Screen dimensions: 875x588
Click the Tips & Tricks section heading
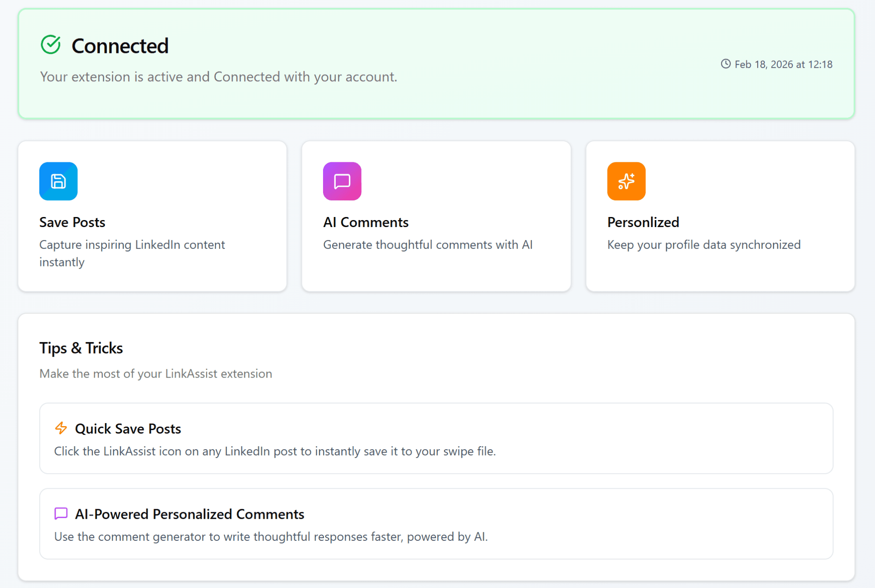(81, 348)
